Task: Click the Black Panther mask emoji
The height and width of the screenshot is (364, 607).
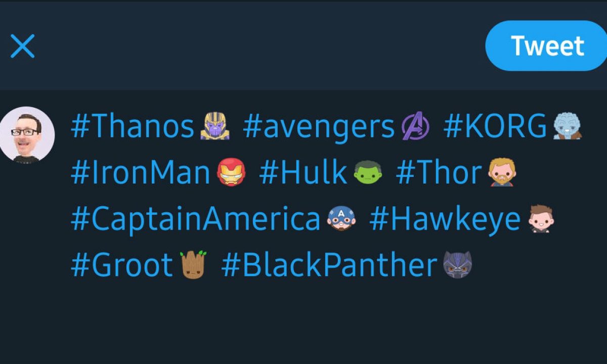Action: click(457, 265)
